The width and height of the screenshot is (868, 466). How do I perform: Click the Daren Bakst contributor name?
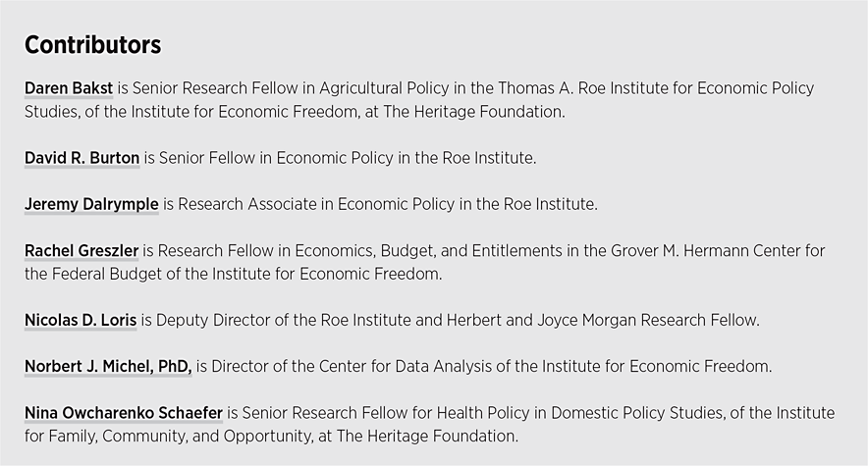pyautogui.click(x=69, y=88)
